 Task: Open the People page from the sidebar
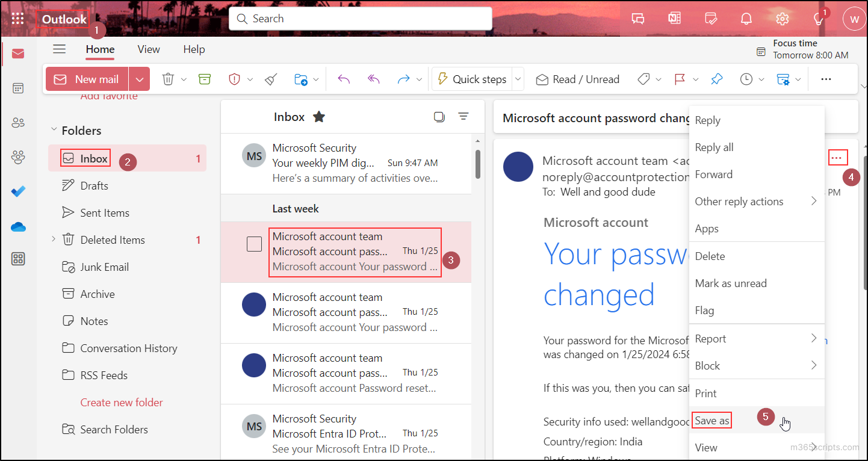pos(18,122)
